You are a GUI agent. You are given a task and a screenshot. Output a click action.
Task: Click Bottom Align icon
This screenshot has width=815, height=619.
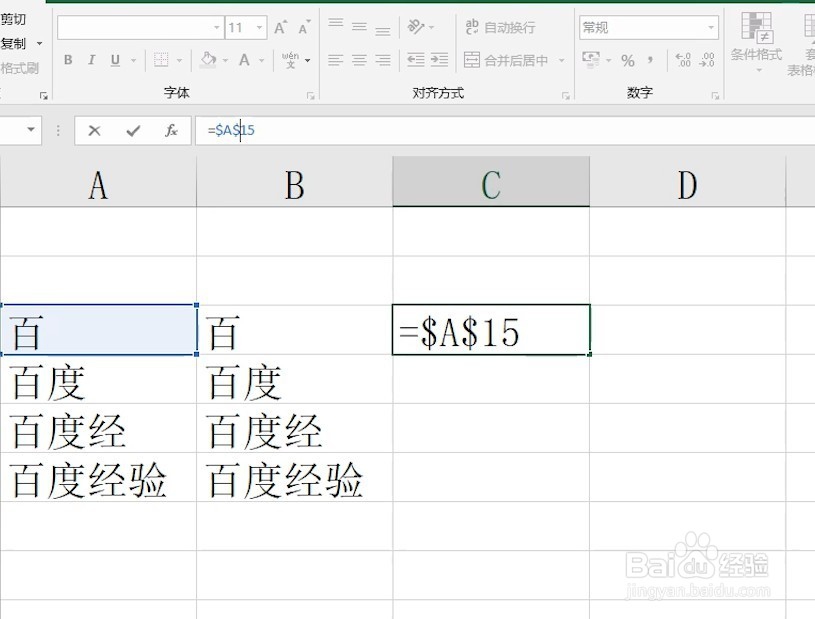[383, 29]
